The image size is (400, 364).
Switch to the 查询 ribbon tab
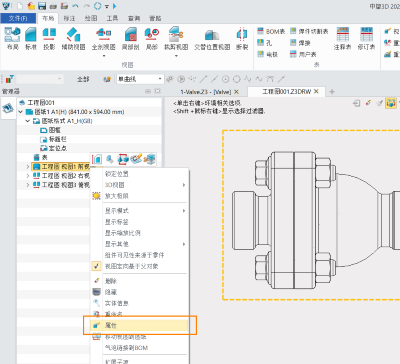pos(134,18)
